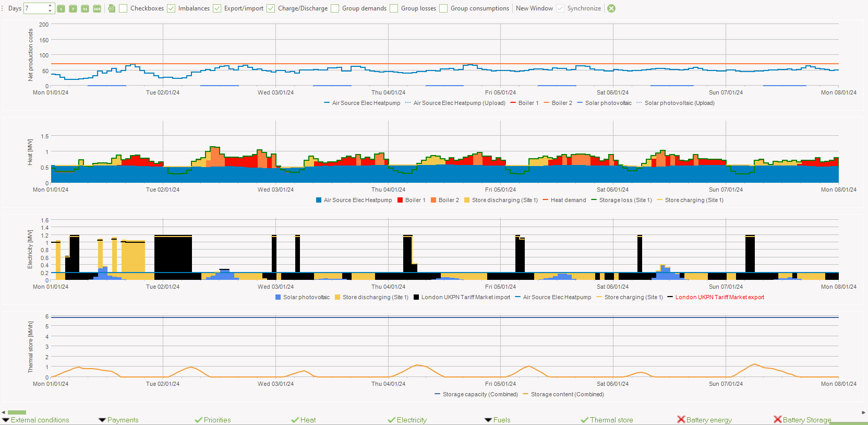The image size is (868, 425).
Task: Click Sun 07/01/24 label on thermal store axis
Action: click(x=726, y=384)
